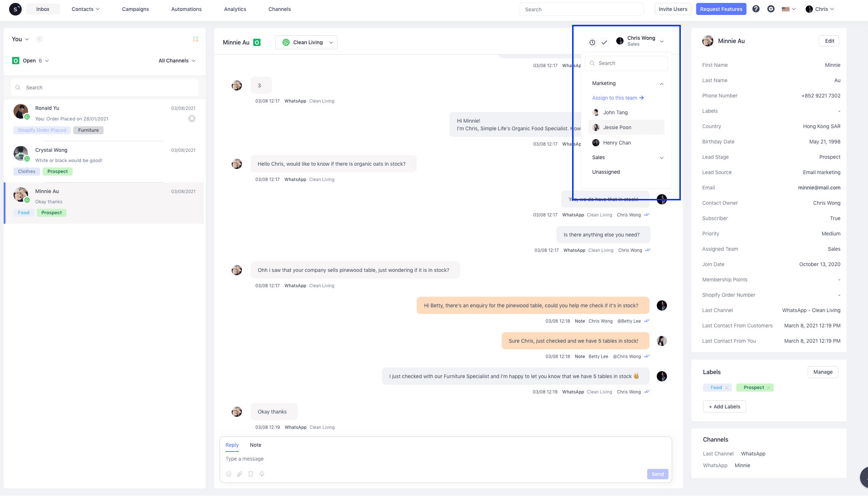Screen dimensions: 868x496
Task: Click the Edit button on Minnie Au profile
Action: [x=829, y=41]
